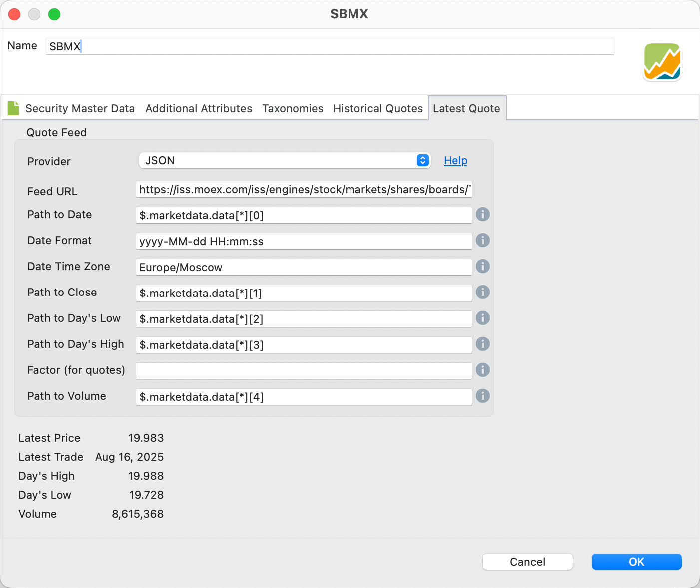Go to the Taxonomies tab

coord(293,108)
